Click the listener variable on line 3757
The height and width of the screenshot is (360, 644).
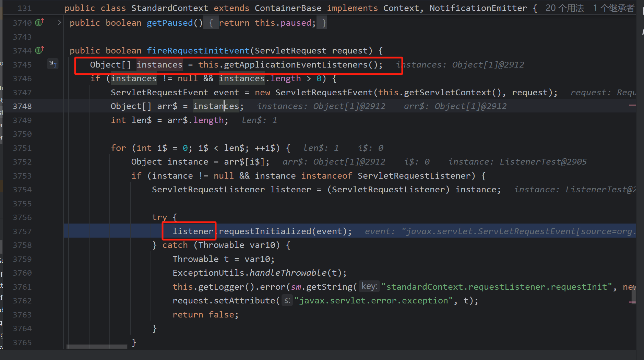tap(193, 231)
